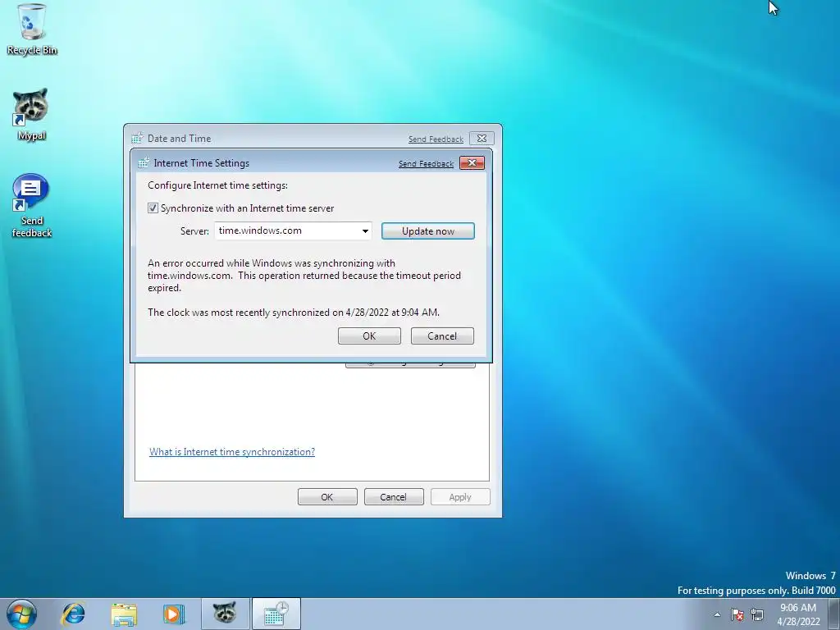
Task: Close the Date and Time window
Action: pyautogui.click(x=482, y=138)
